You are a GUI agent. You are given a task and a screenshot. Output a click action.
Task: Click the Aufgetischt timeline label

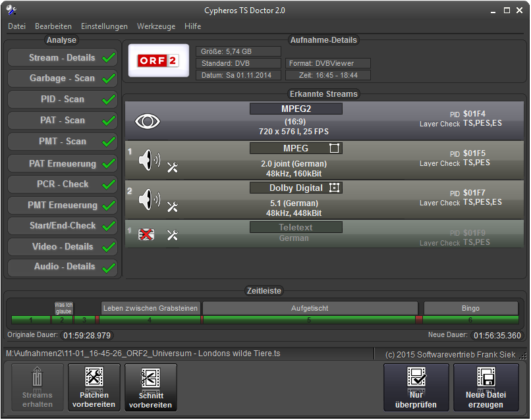click(310, 308)
